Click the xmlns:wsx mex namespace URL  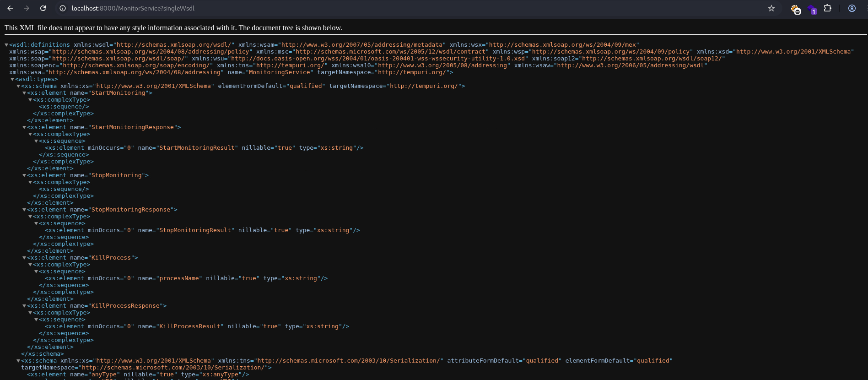[x=562, y=45]
